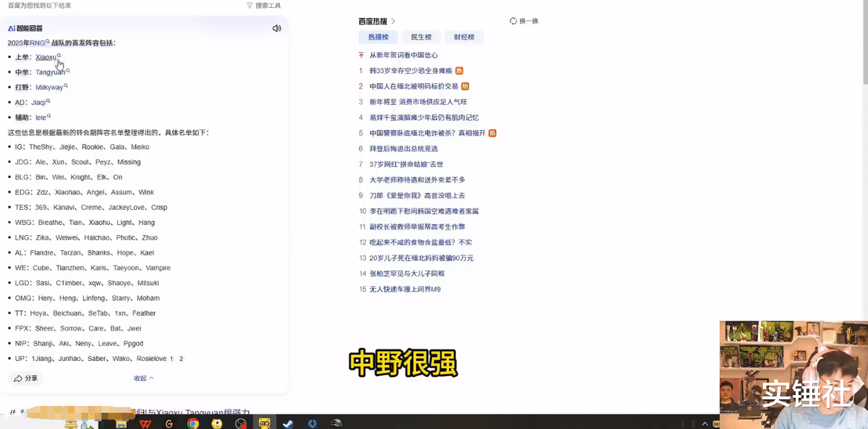
Task: Click the search icon next to Milkyway
Action: (66, 85)
